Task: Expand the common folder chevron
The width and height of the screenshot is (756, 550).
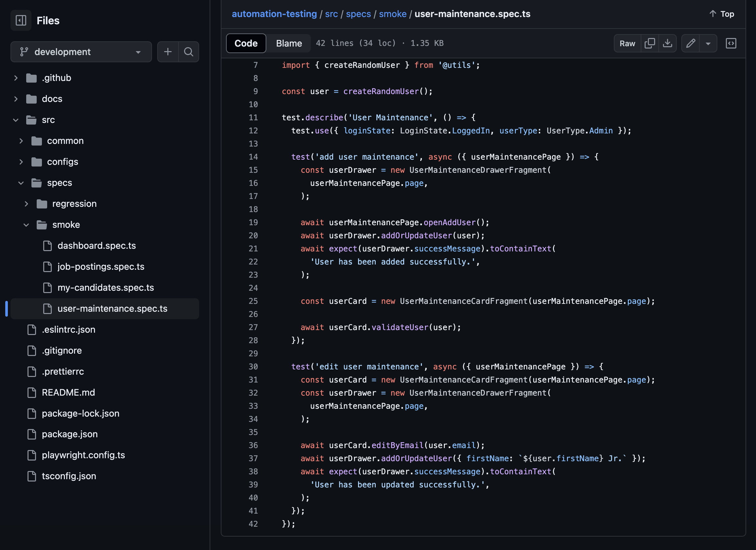Action: [21, 141]
